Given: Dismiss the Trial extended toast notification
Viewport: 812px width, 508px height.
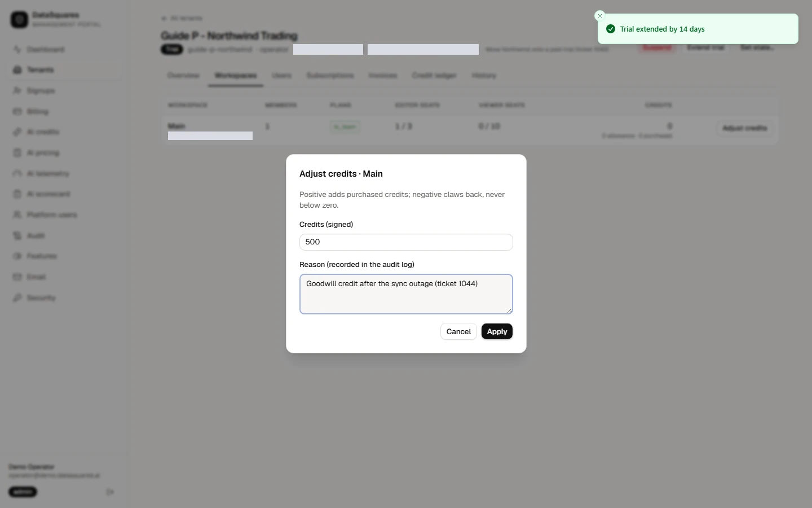Looking at the screenshot, I should [600, 16].
